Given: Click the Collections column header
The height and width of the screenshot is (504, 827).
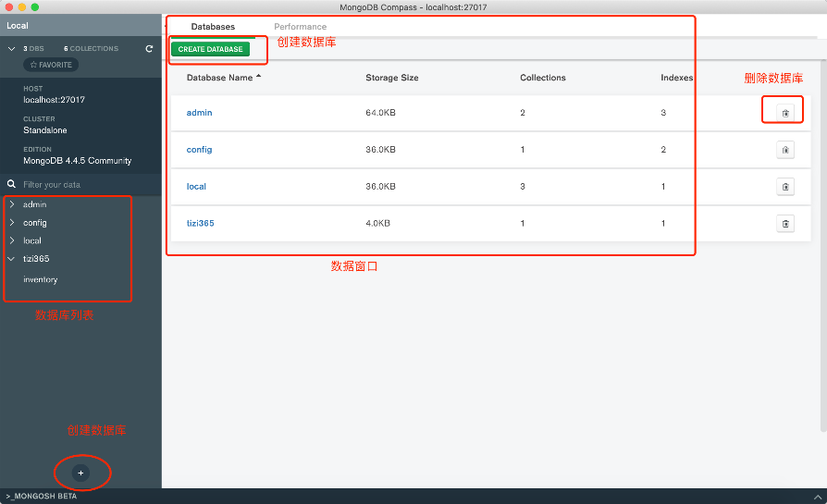Looking at the screenshot, I should click(543, 78).
